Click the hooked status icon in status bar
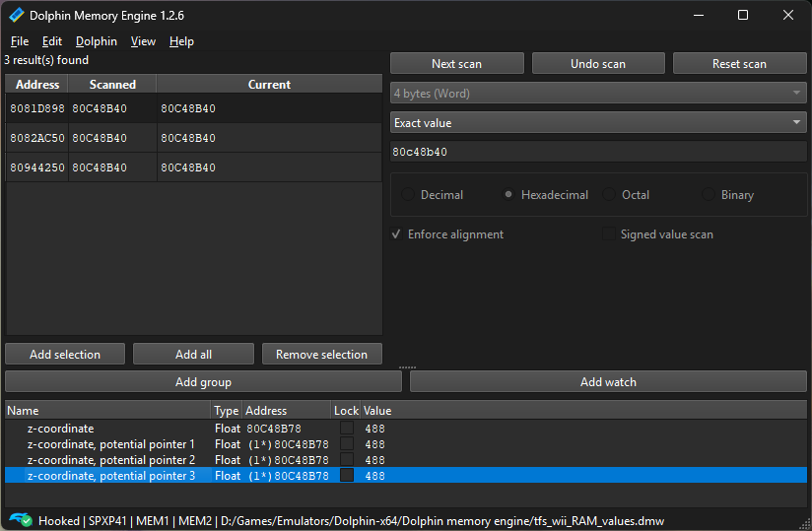 (20, 519)
